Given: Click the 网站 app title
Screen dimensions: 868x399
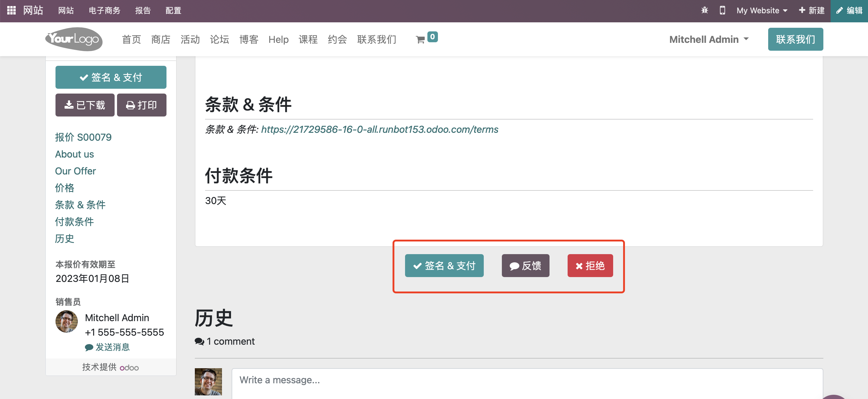Looking at the screenshot, I should [x=33, y=11].
